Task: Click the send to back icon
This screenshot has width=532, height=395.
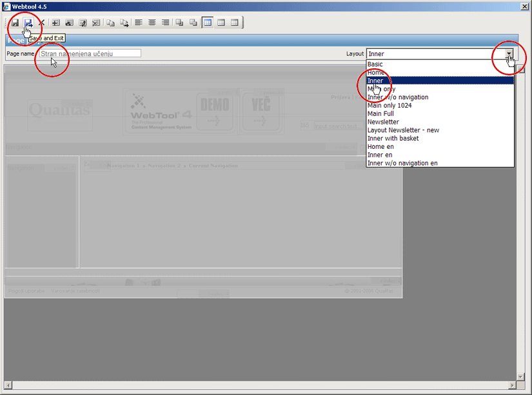Action: [193, 23]
